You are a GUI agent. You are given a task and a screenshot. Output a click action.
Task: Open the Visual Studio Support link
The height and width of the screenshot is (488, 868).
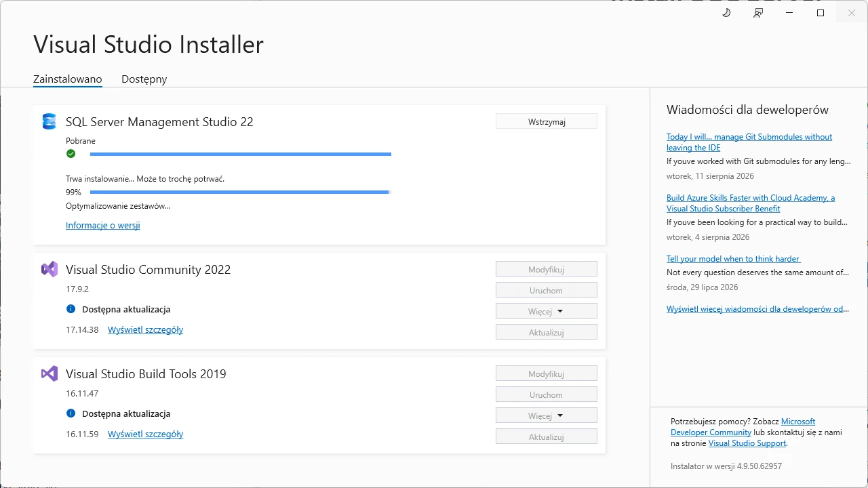point(747,443)
